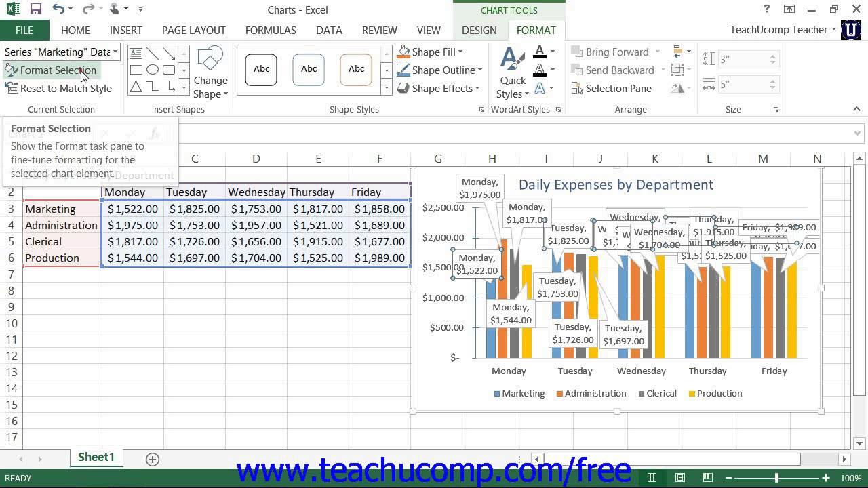Image resolution: width=868 pixels, height=488 pixels.
Task: Apply the orange-outline Abc shape style
Action: 356,69
